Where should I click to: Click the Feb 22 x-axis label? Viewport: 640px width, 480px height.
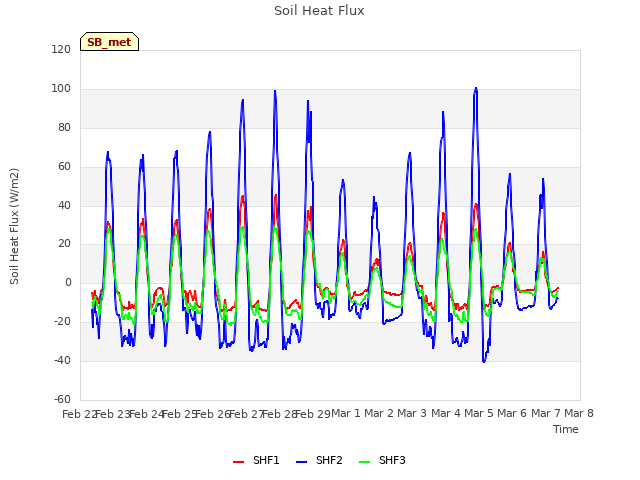point(79,414)
